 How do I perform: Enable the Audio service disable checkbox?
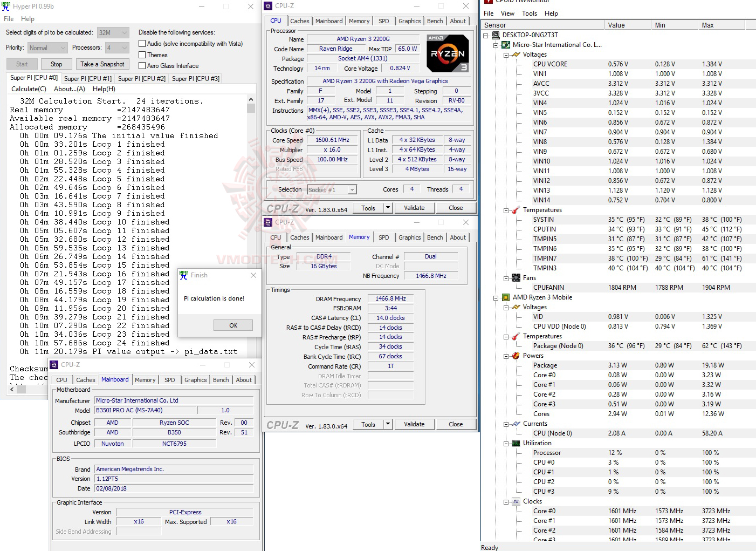(x=142, y=44)
